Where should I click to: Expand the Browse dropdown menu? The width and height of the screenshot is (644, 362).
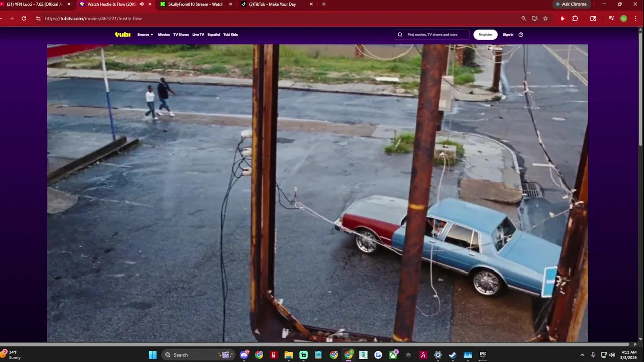145,34
